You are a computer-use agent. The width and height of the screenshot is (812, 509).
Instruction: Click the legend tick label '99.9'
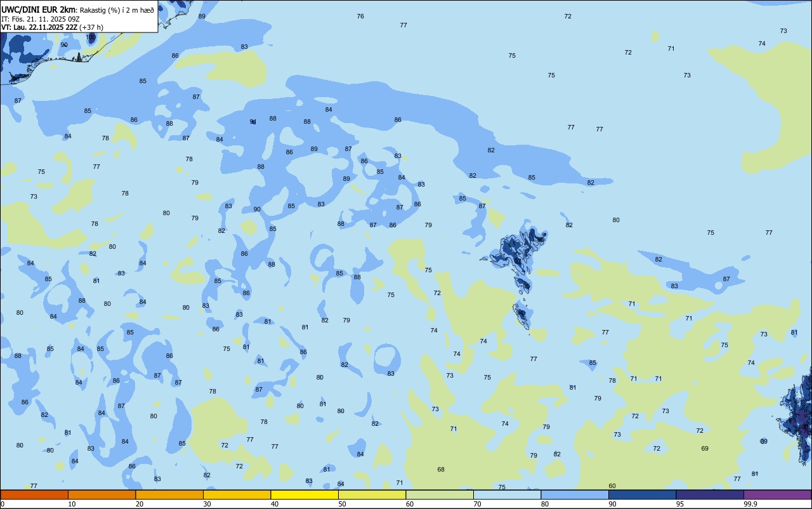[750, 504]
